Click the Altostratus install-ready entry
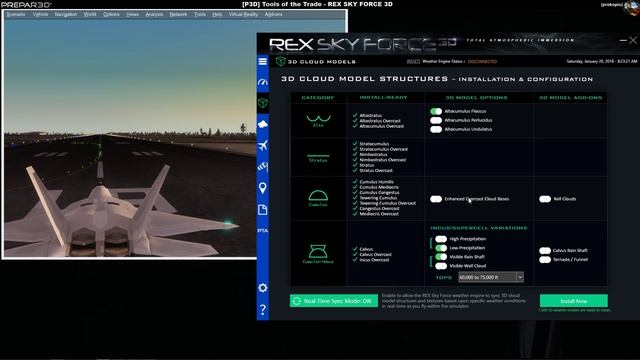 (x=371, y=116)
